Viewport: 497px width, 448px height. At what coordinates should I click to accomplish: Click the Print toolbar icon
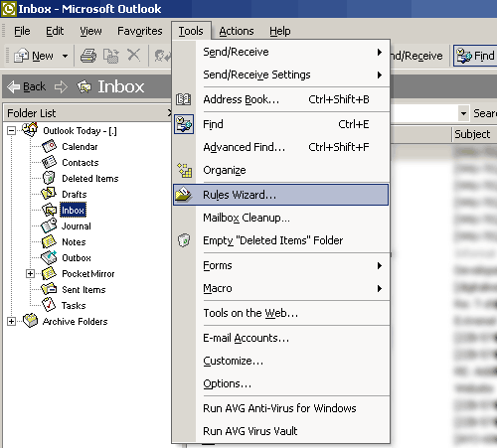88,56
